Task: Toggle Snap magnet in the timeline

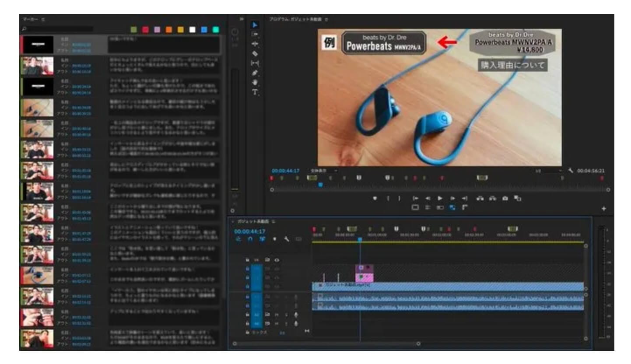Action: coord(250,239)
